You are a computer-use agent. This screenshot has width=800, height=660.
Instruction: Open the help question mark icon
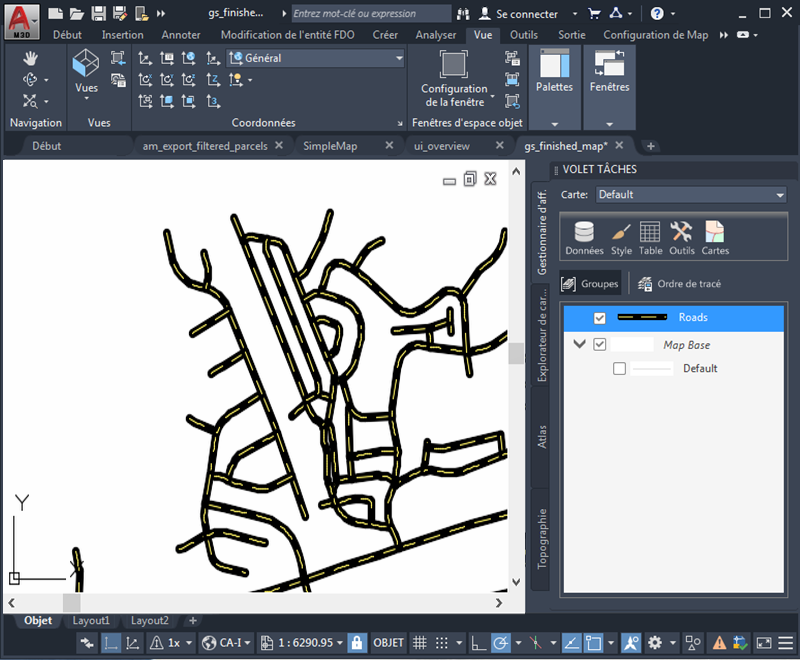pyautogui.click(x=657, y=13)
